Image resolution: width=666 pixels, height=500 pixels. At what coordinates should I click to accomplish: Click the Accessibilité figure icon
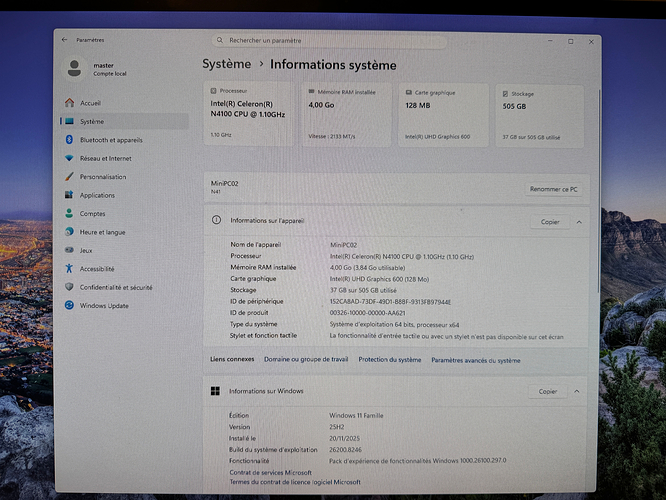(x=69, y=268)
